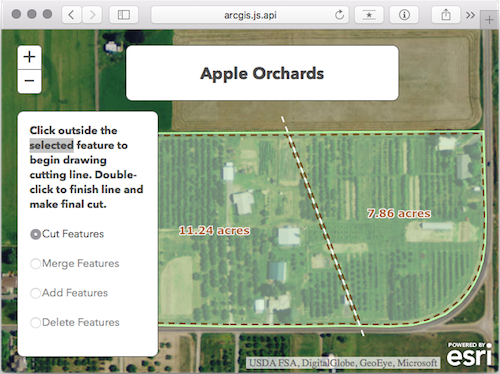Focus the arcgis.js.api address bar

click(x=250, y=15)
